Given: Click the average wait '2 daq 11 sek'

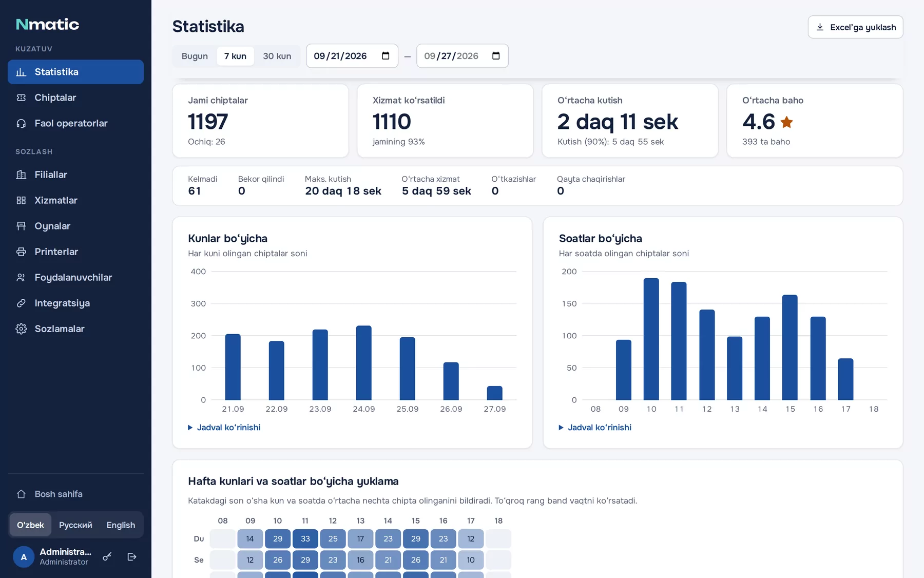Looking at the screenshot, I should (618, 122).
